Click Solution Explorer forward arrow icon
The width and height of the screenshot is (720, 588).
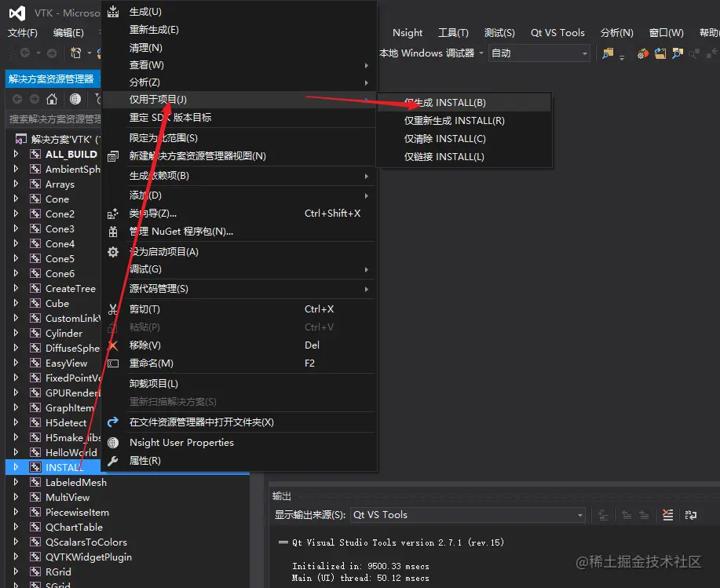click(x=35, y=99)
